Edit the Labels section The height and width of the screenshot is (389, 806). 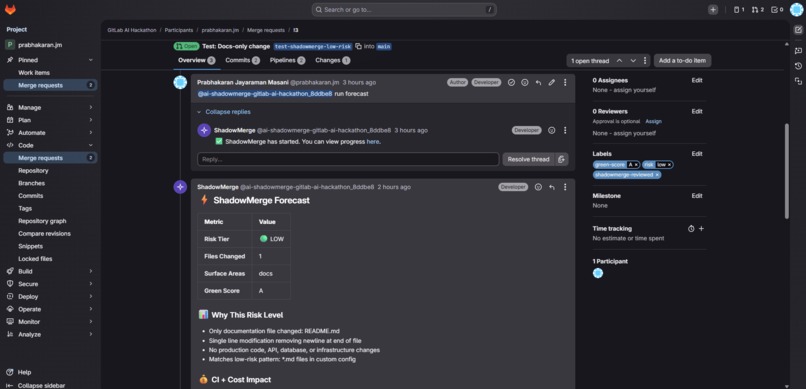coord(697,154)
